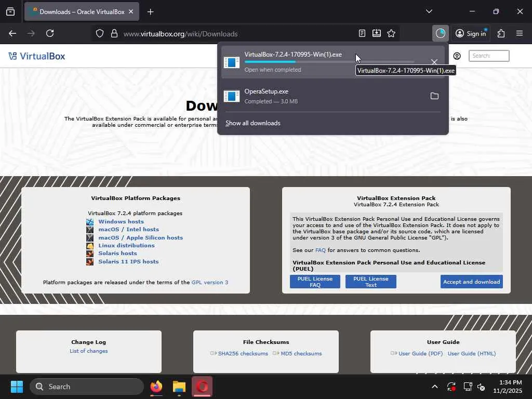The height and width of the screenshot is (399, 532).
Task: Expand the hidden system tray icons
Action: pos(435,387)
